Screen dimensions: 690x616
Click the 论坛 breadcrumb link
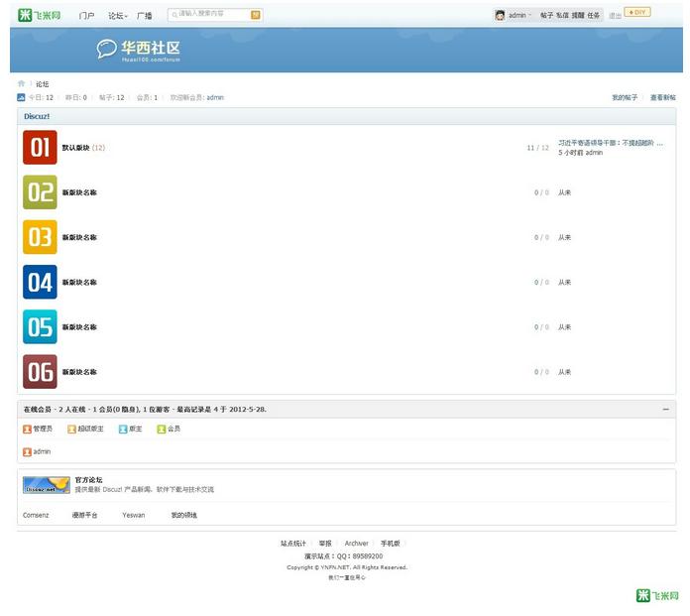pyautogui.click(x=43, y=84)
